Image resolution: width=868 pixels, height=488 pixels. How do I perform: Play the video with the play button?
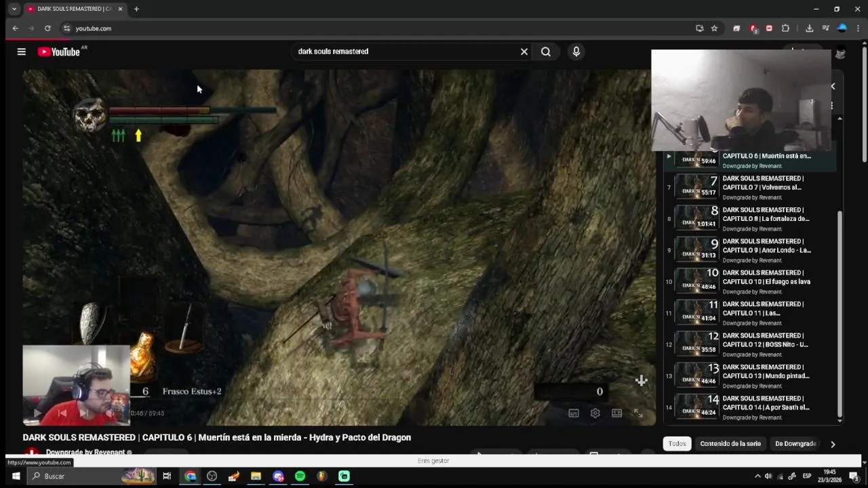point(37,413)
